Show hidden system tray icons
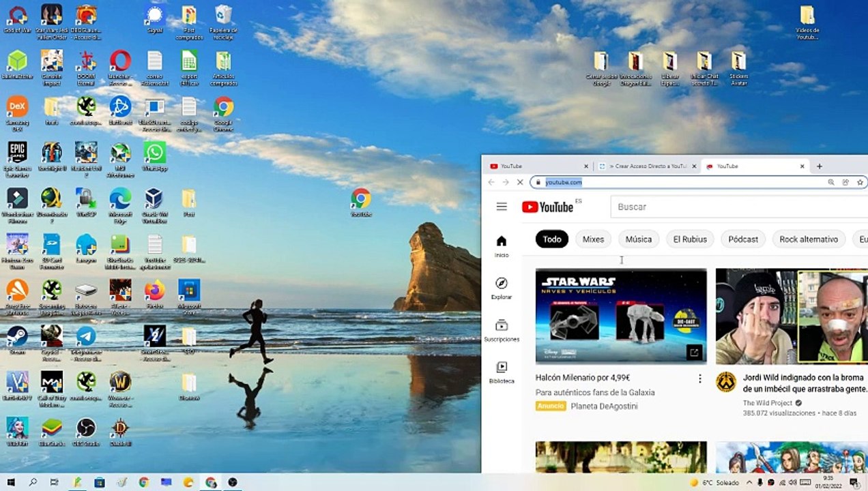 (x=749, y=482)
